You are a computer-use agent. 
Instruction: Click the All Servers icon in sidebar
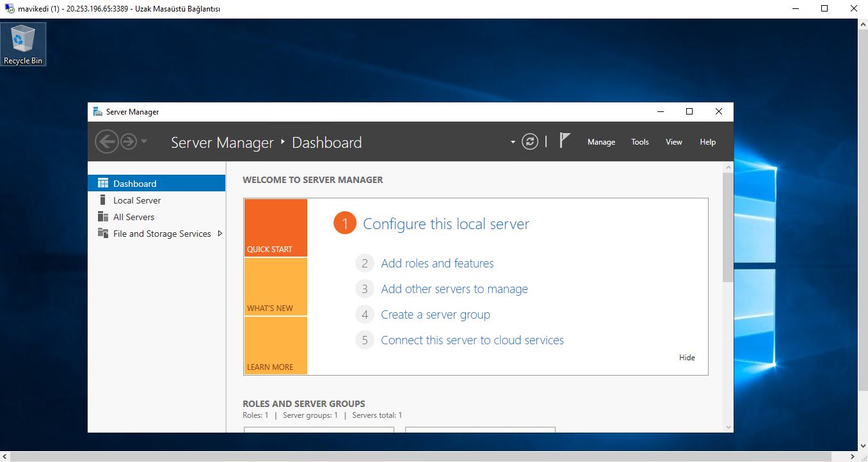click(103, 216)
